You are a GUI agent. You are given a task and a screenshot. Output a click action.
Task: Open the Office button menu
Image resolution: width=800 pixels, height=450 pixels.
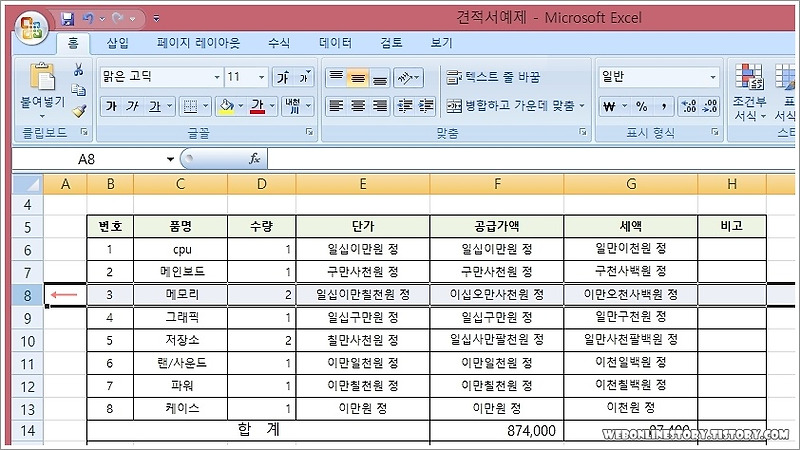pos(32,27)
